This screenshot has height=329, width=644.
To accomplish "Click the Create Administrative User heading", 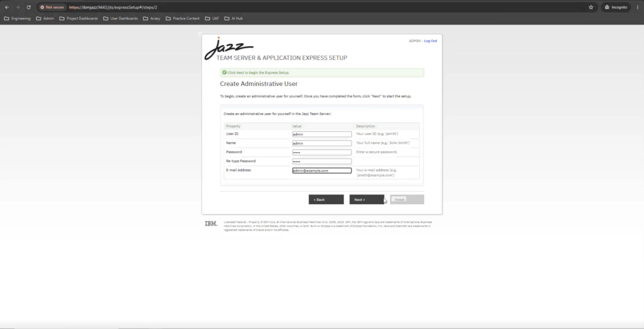I will [258, 84].
